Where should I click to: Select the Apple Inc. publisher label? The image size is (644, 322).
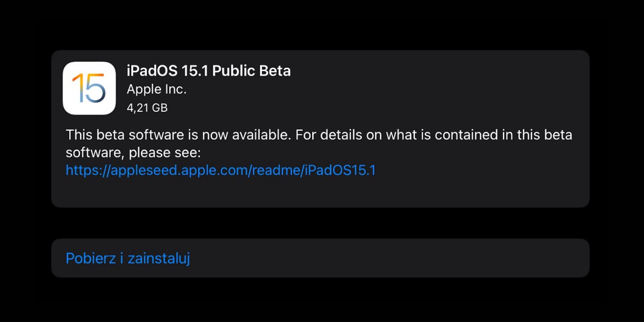click(x=156, y=89)
